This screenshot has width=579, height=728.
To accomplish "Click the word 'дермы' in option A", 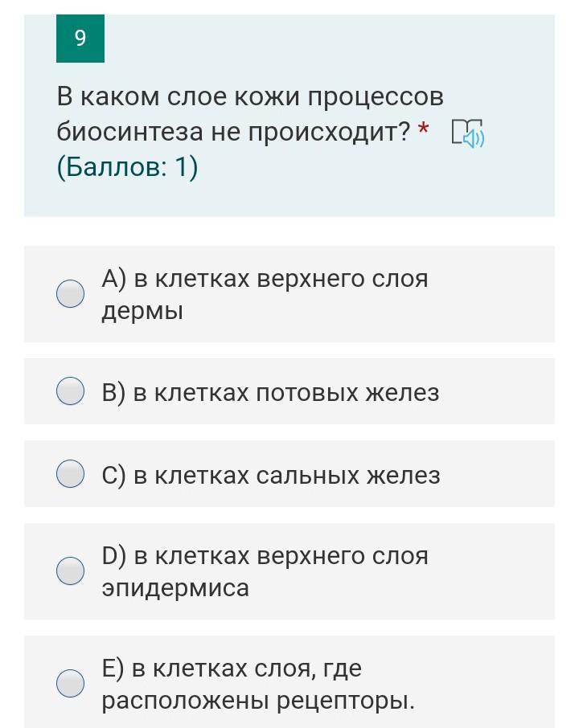I will pyautogui.click(x=142, y=311).
